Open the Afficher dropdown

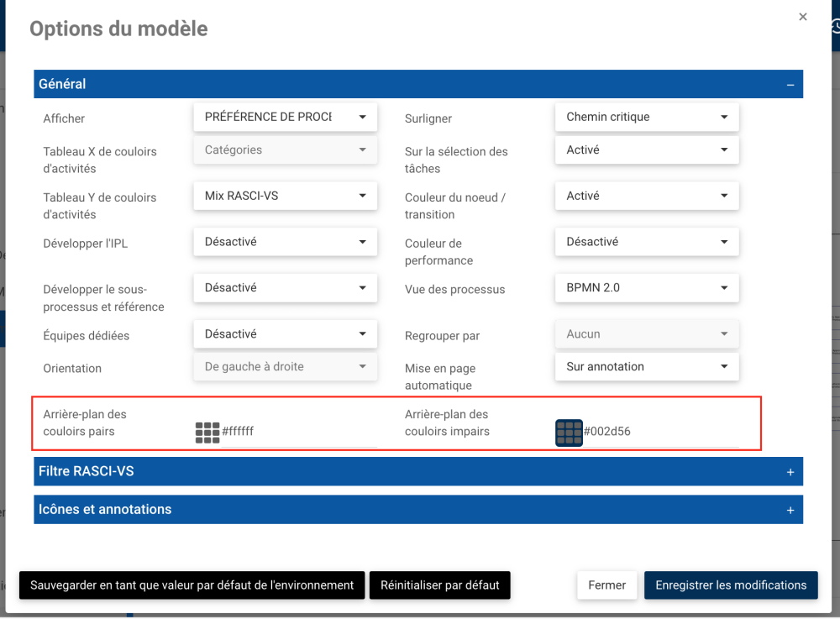click(x=285, y=117)
